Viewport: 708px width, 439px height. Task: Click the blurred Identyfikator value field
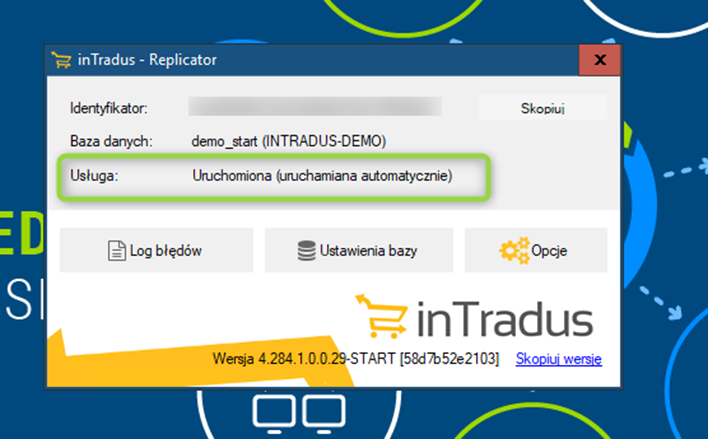pos(315,106)
